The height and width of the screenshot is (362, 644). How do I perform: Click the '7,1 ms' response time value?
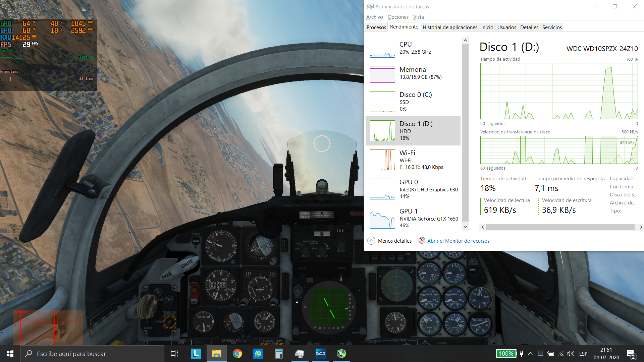(546, 188)
